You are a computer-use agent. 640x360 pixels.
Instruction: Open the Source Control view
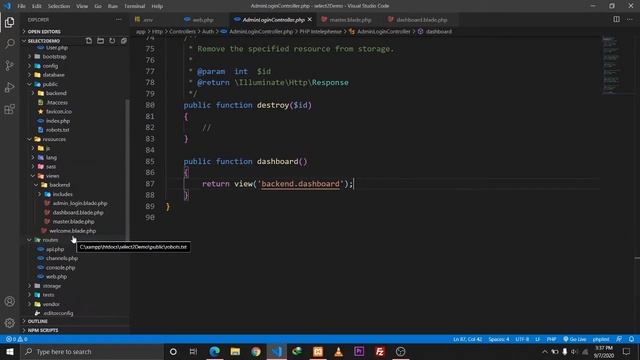(x=9, y=65)
